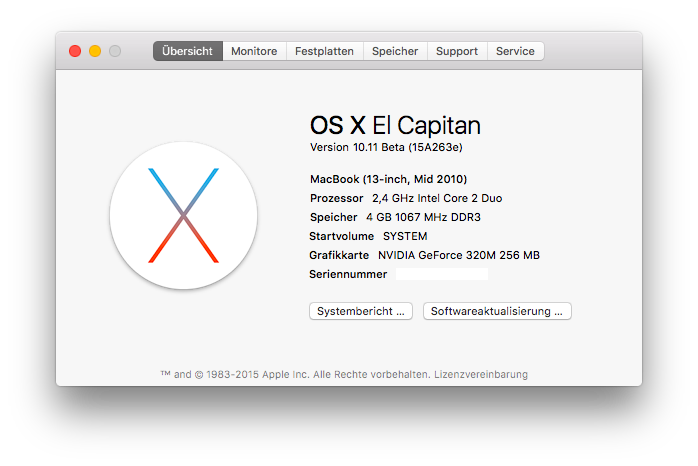The image size is (698, 466).
Task: Click 4 GB 1067 MHz DDR3 value
Action: coord(423,217)
